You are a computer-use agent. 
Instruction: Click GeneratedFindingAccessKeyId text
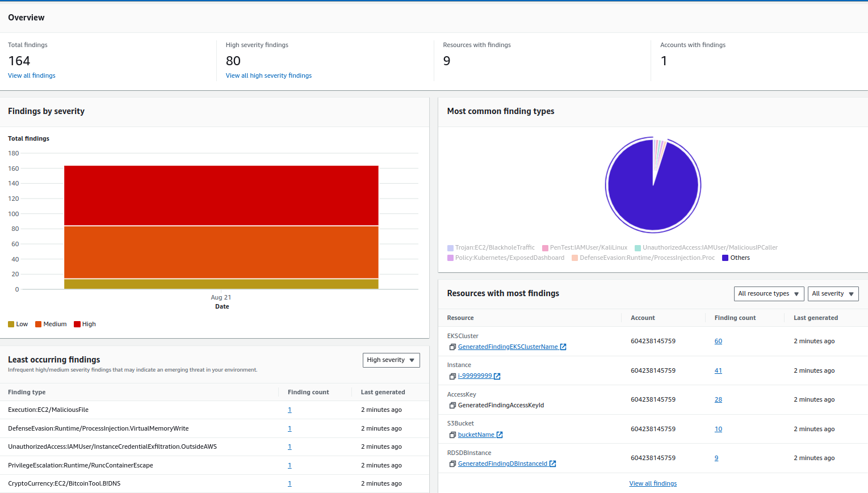pos(501,406)
